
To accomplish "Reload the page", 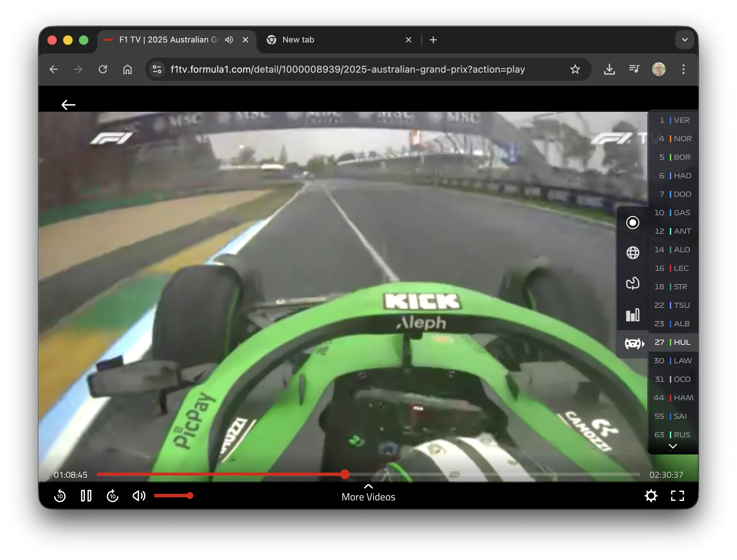I will 103,70.
